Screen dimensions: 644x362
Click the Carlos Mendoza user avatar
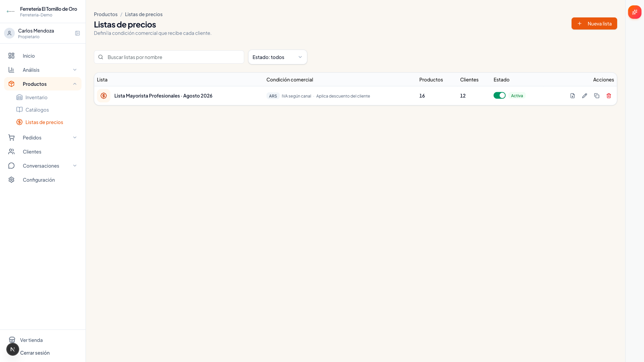coord(9,33)
